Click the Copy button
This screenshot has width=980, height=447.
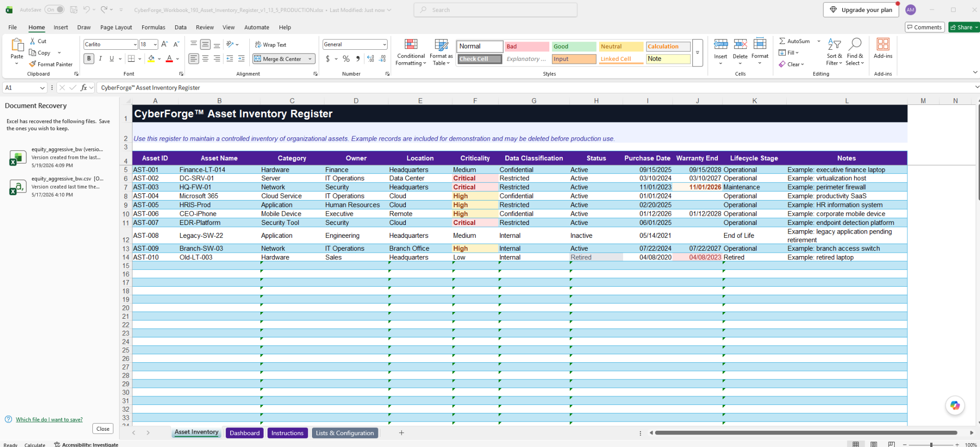[41, 53]
